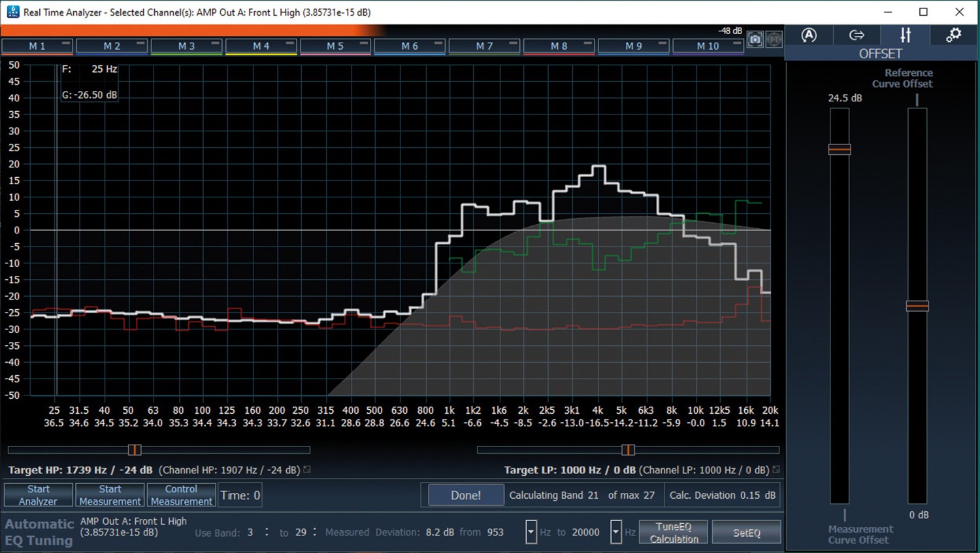Select memory slot M 10

[x=708, y=46]
